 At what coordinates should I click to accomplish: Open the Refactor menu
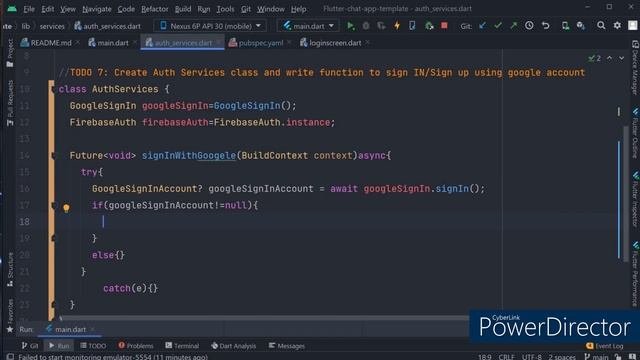click(154, 9)
